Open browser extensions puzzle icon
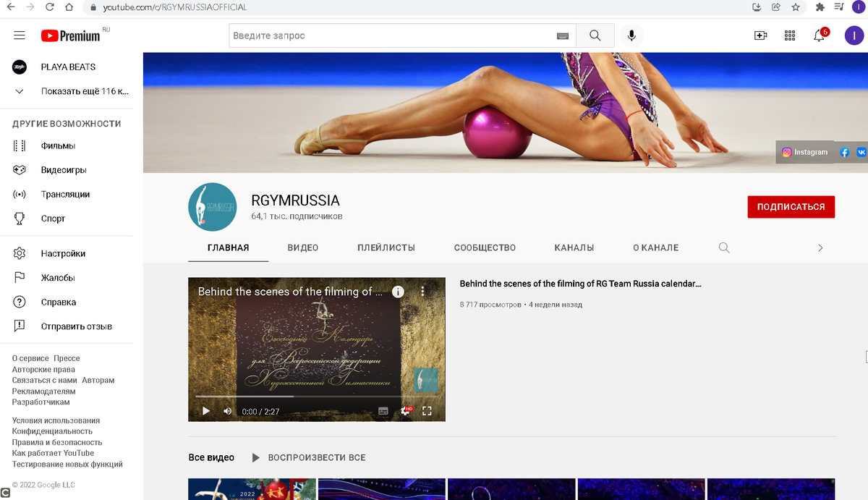This screenshot has width=868, height=500. 820,7
